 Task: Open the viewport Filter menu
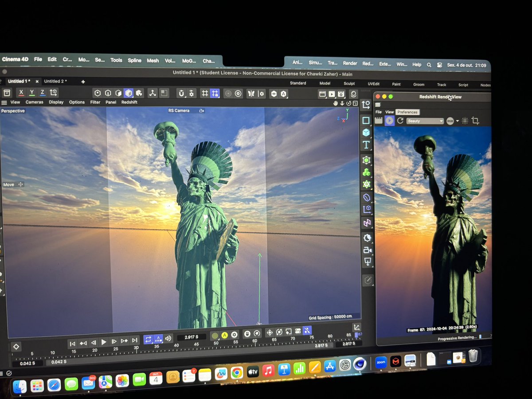(x=95, y=102)
